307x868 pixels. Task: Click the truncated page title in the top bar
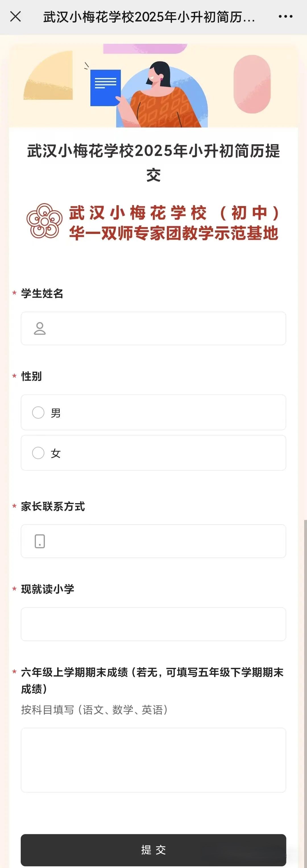(149, 17)
